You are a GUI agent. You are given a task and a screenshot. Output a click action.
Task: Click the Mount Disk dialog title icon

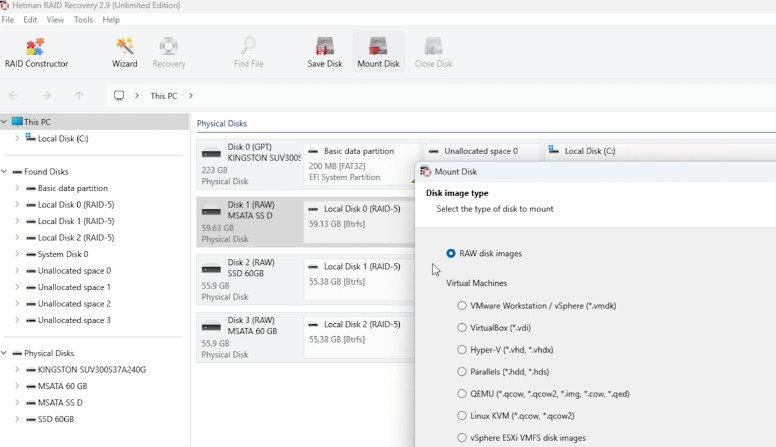pyautogui.click(x=426, y=172)
